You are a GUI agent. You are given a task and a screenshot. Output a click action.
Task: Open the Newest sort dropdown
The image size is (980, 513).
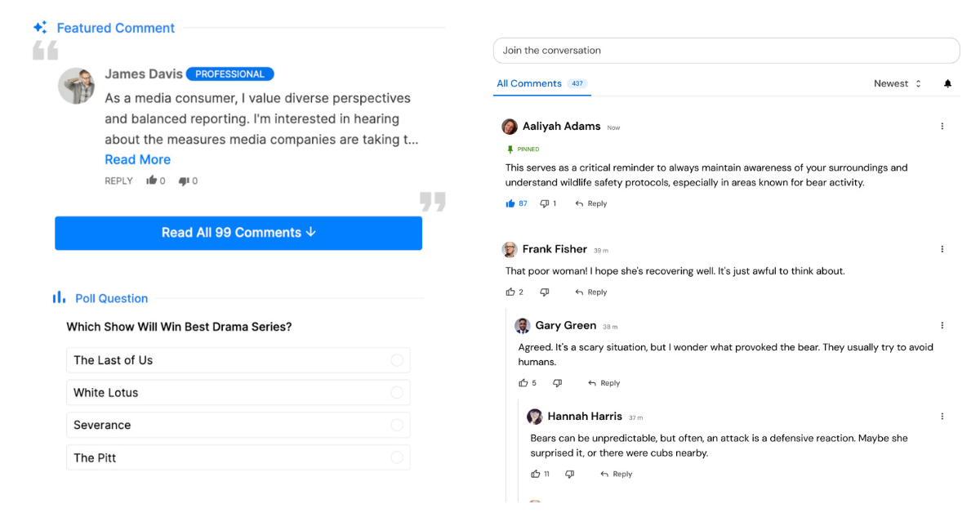pos(897,83)
